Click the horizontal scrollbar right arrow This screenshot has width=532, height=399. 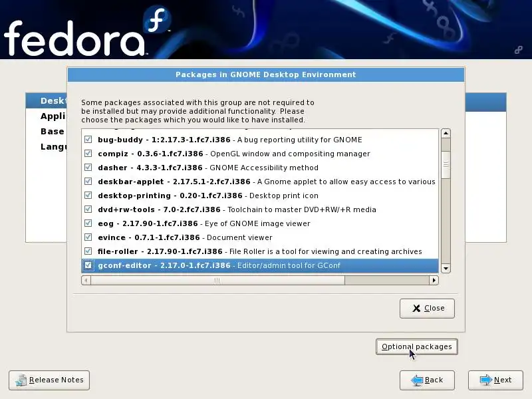[x=434, y=280]
